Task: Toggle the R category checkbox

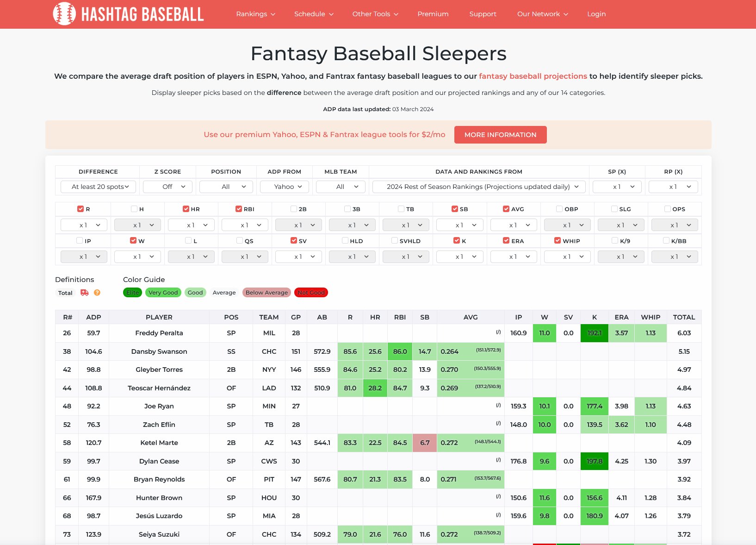Action: pyautogui.click(x=81, y=209)
